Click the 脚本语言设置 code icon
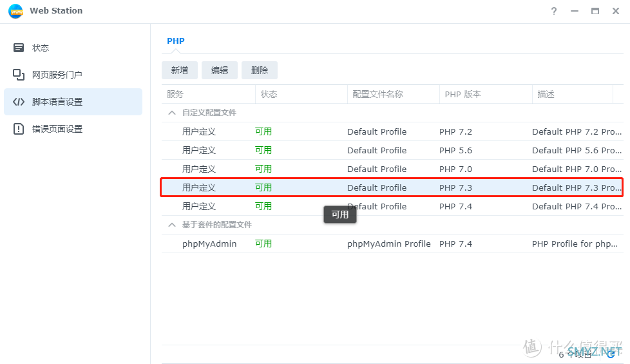 (19, 102)
